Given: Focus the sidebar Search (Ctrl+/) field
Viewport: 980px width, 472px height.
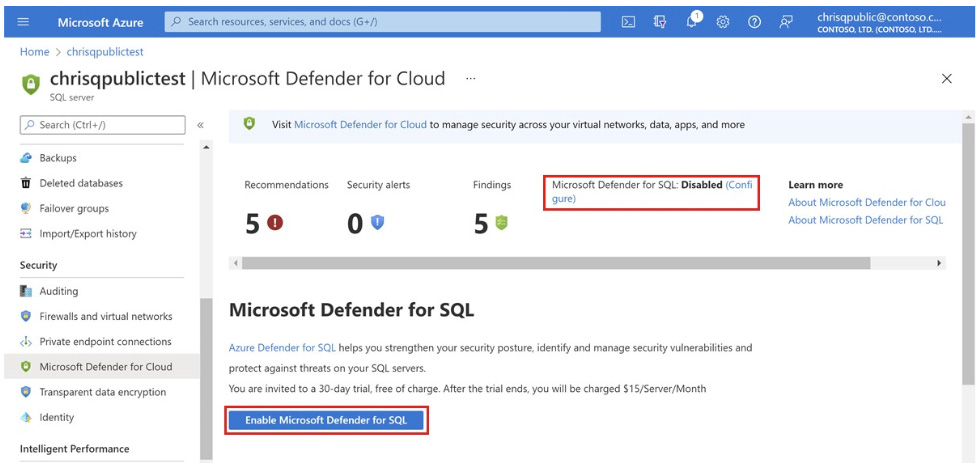Looking at the screenshot, I should pos(103,125).
